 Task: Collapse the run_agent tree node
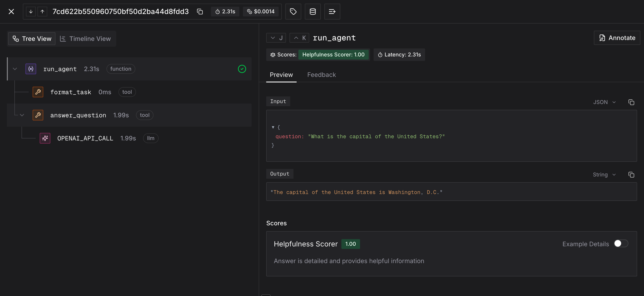(x=15, y=69)
